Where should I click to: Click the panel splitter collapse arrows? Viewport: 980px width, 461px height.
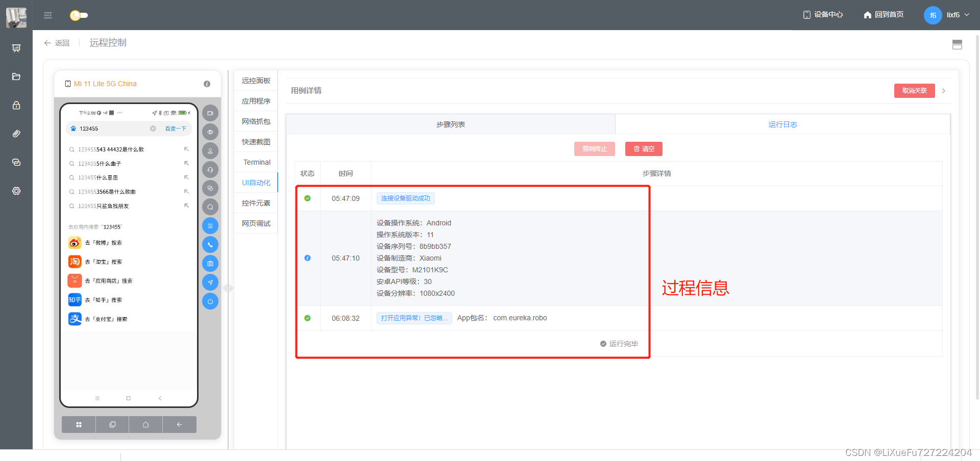pos(228,288)
